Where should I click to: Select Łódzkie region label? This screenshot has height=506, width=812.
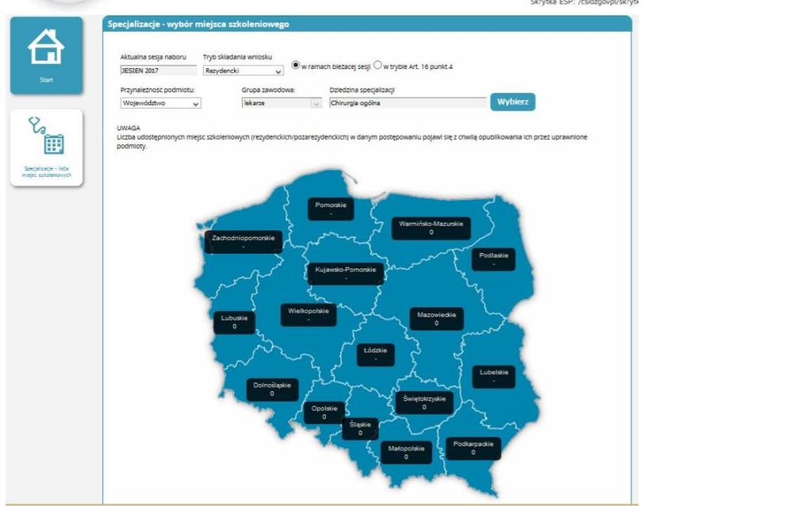[x=375, y=355]
